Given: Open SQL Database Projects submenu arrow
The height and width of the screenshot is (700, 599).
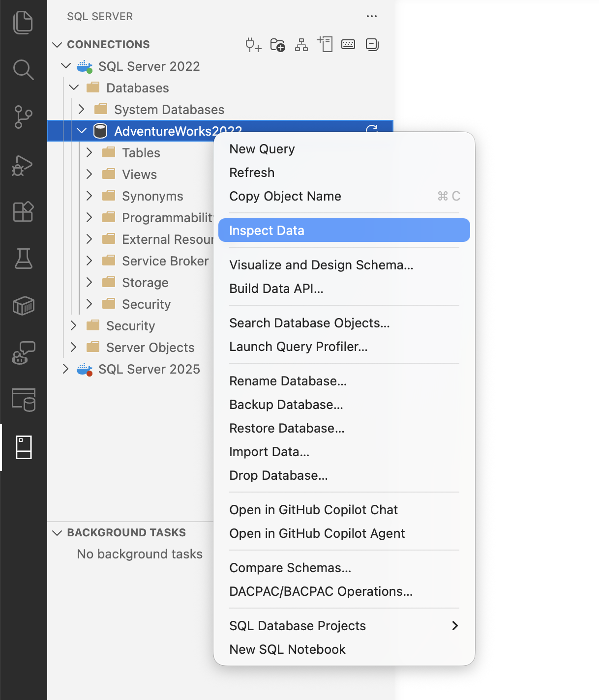Looking at the screenshot, I should (x=455, y=626).
